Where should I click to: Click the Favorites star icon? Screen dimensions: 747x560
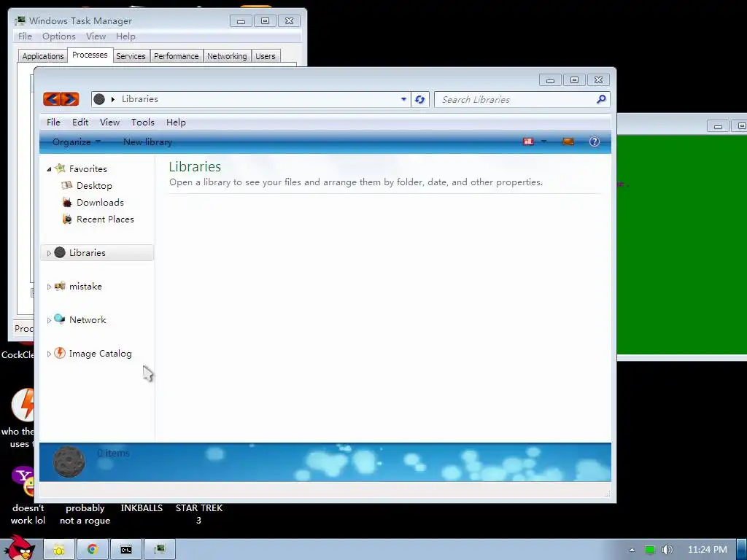tap(60, 168)
